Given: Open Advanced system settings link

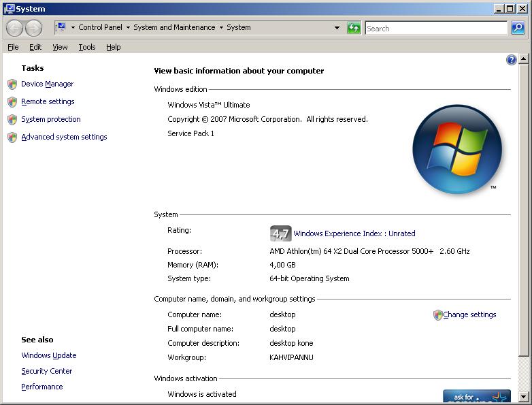Looking at the screenshot, I should pos(64,137).
